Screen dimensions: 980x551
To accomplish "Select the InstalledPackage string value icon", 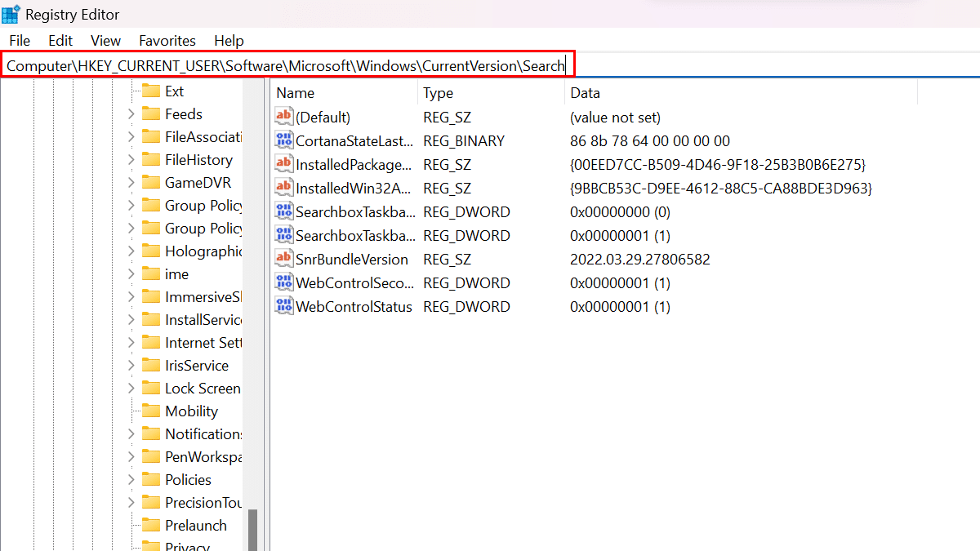I will pyautogui.click(x=284, y=164).
